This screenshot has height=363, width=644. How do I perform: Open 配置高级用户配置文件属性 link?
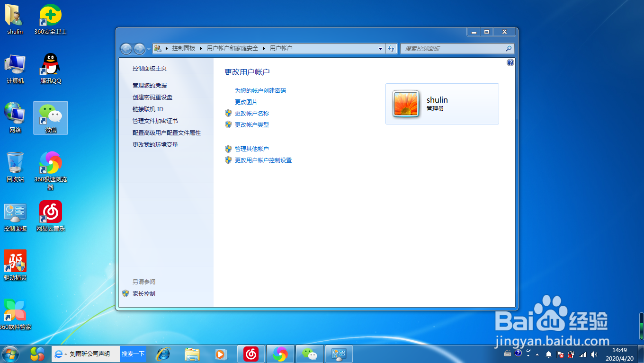coord(167,133)
